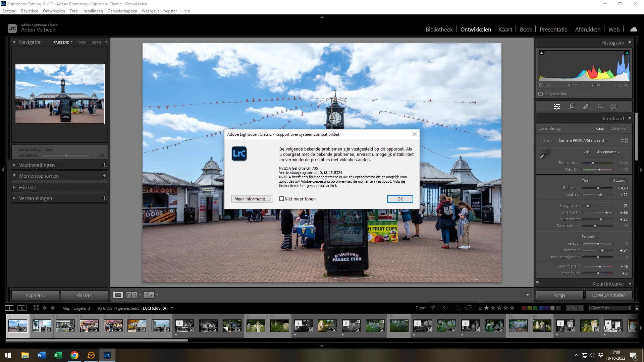Open the Gereedschappen menu
This screenshot has width=644, height=362.
122,11
